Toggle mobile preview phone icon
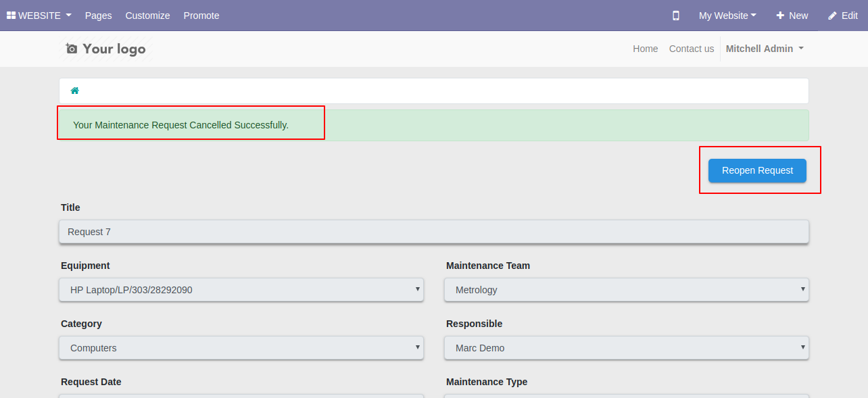Viewport: 868px width, 398px height. coord(675,16)
